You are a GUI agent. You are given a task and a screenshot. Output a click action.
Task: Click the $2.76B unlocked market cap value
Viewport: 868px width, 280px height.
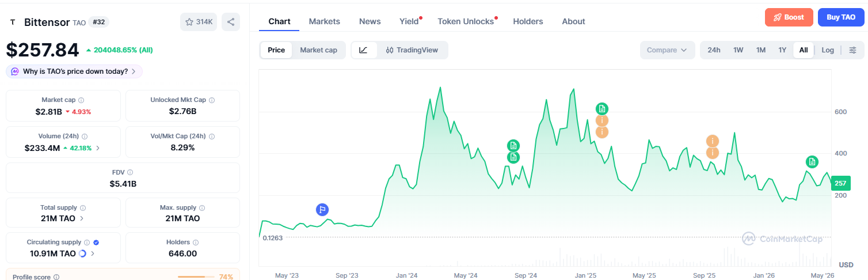183,111
